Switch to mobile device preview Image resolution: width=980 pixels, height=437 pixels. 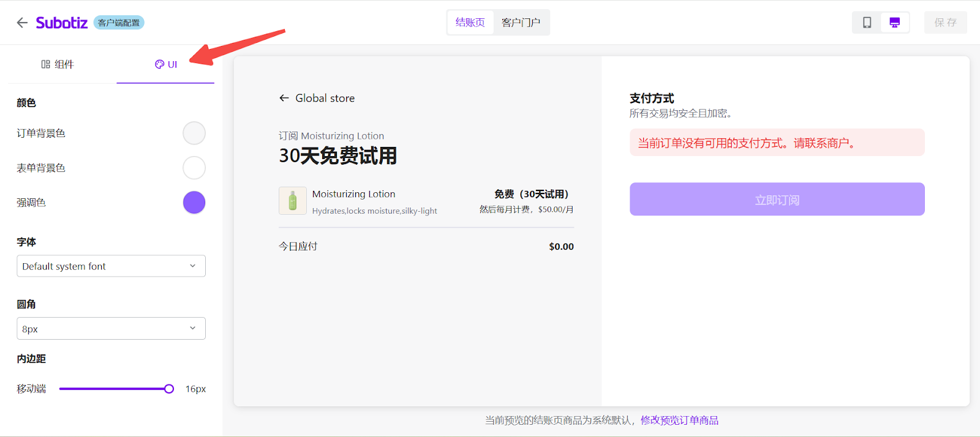(867, 23)
